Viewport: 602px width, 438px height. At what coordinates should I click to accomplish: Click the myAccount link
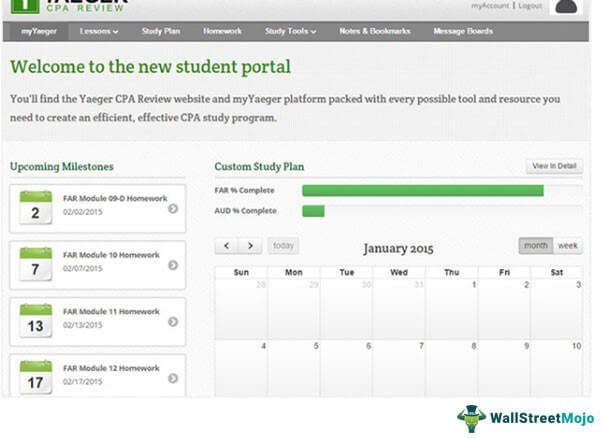[490, 6]
